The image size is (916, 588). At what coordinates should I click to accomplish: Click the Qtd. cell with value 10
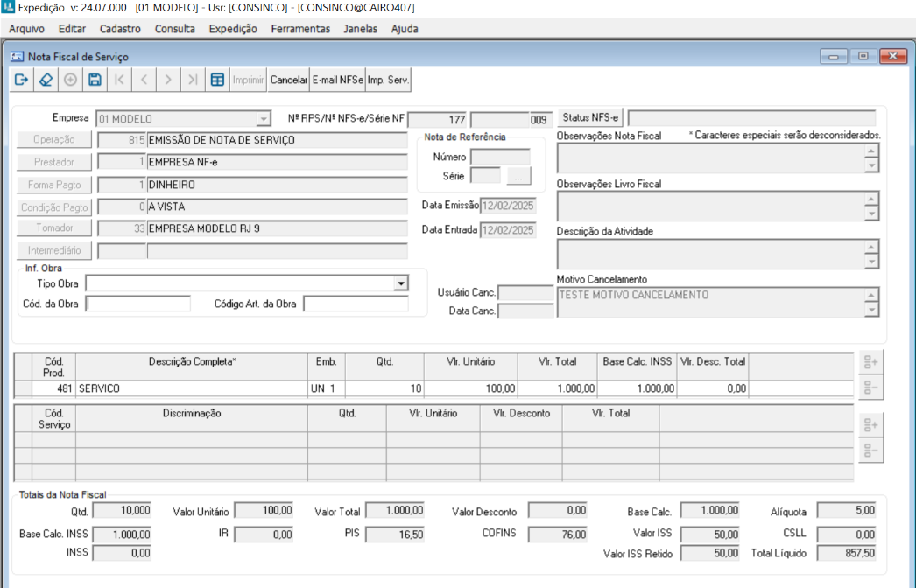point(384,388)
